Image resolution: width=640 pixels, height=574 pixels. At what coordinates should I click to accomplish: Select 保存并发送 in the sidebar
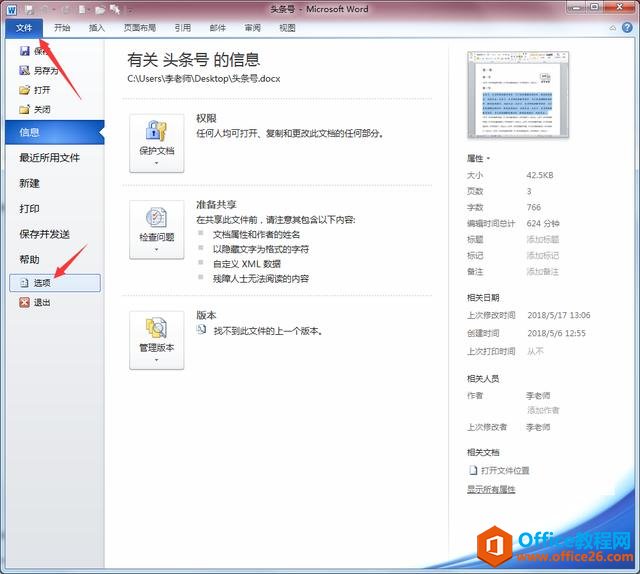[44, 234]
